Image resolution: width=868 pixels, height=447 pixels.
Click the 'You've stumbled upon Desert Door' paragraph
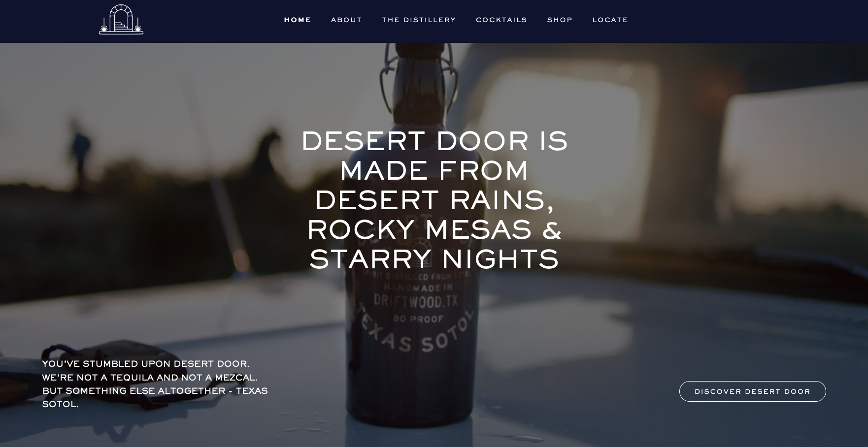[x=155, y=383]
